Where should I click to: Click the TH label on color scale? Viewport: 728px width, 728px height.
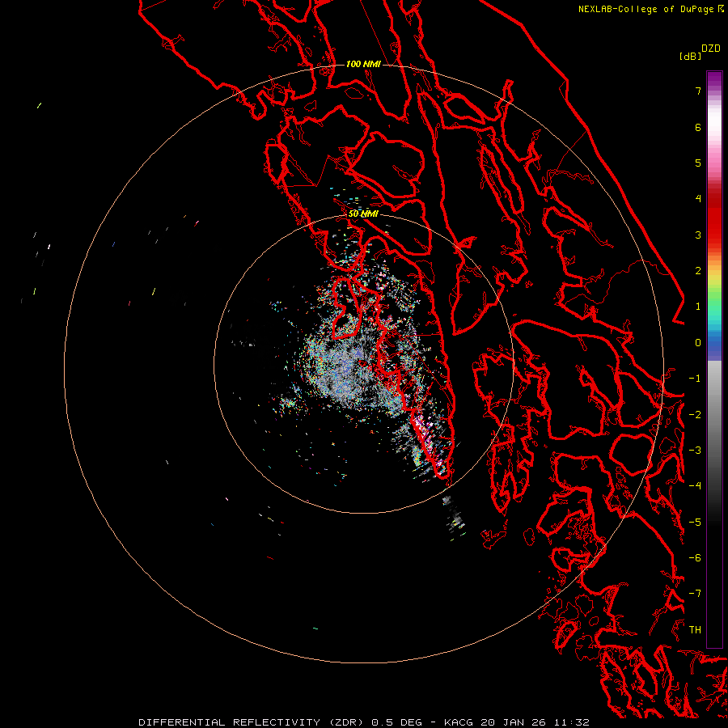(x=695, y=630)
